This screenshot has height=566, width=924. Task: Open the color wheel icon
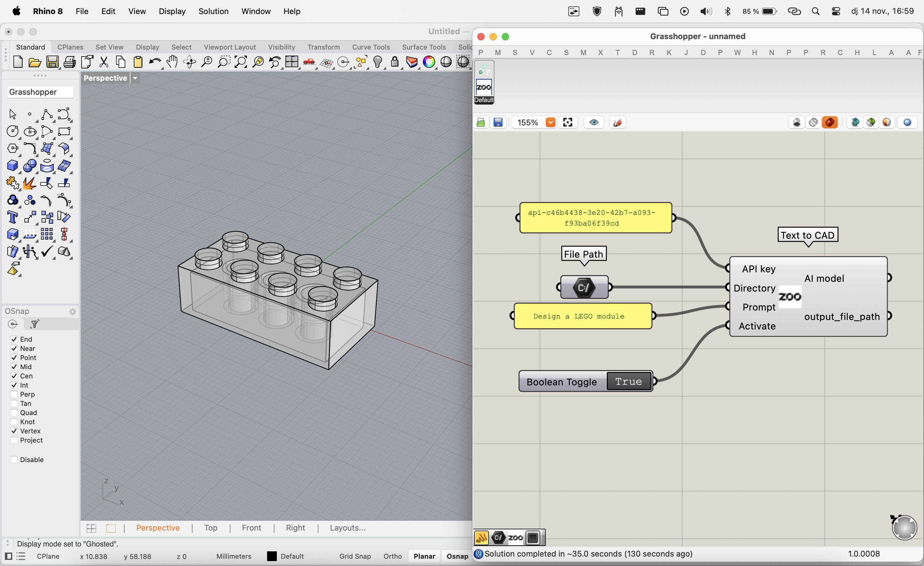click(429, 62)
